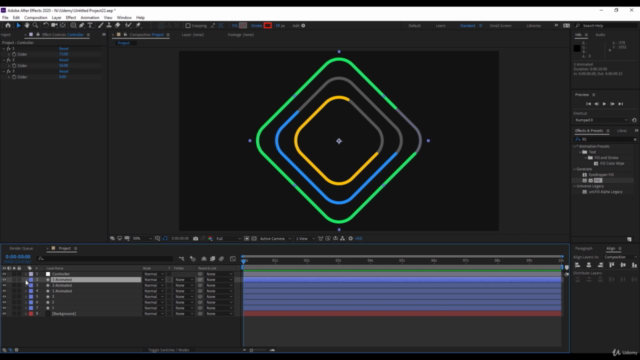Select the Hand tool
Viewport: 640px width, 360px height.
click(27, 25)
